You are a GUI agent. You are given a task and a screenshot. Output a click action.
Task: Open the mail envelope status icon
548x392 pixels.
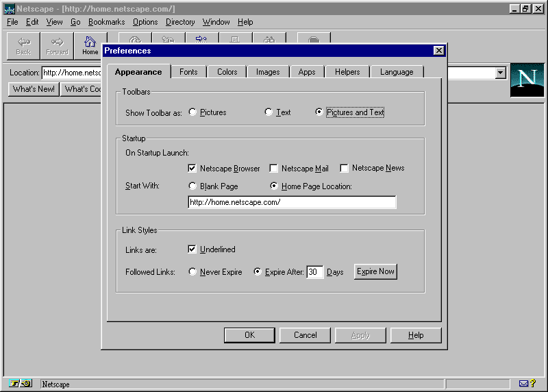click(523, 384)
